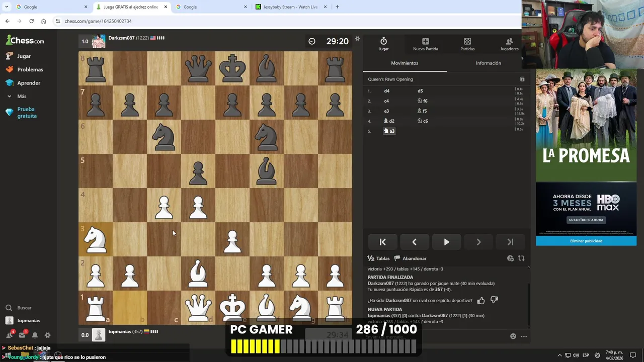Open notifications bell in sidebar
Image resolution: width=644 pixels, height=362 pixels.
point(35,335)
